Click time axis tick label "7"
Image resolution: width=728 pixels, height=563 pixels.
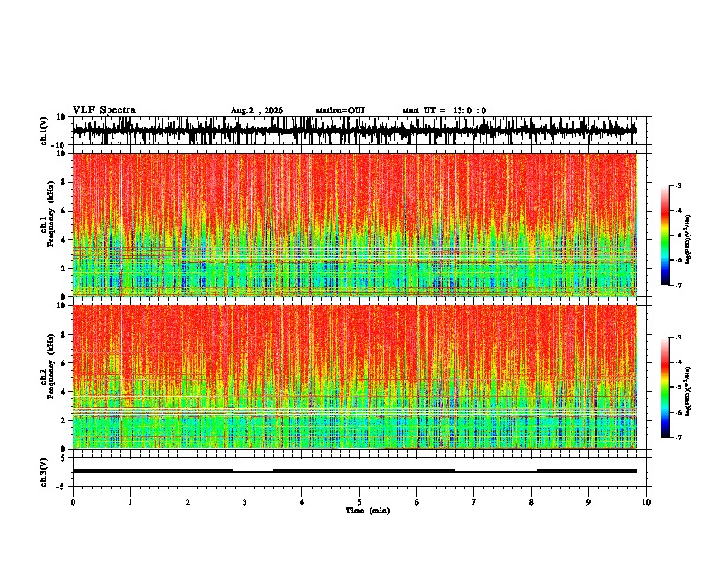(474, 502)
